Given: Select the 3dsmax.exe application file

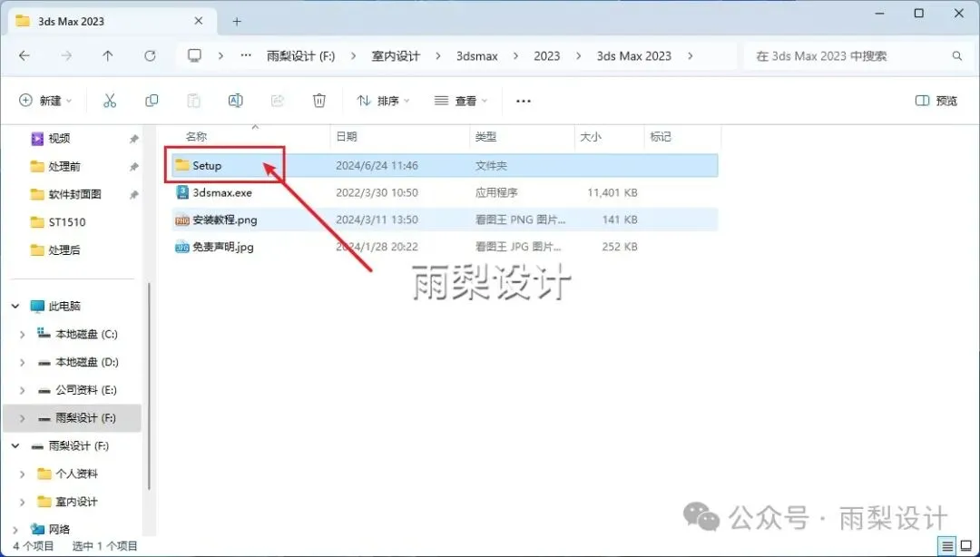Looking at the screenshot, I should (x=445, y=192).
